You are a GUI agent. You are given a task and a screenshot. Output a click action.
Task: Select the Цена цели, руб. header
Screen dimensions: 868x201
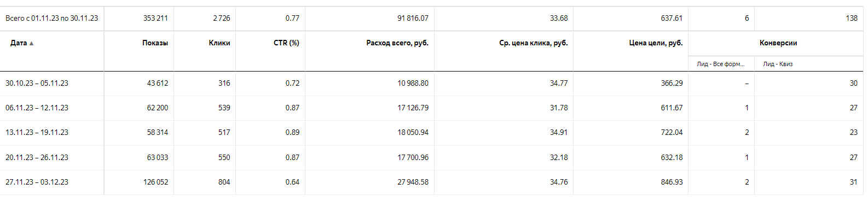(x=656, y=43)
